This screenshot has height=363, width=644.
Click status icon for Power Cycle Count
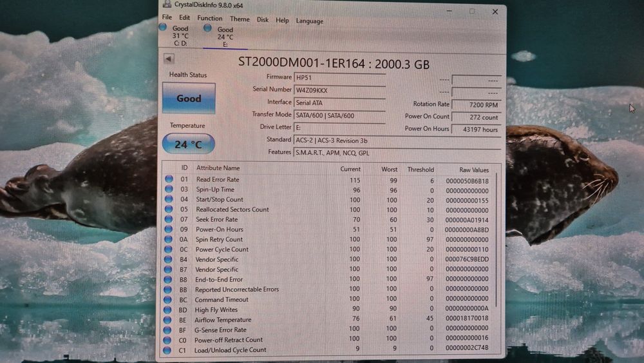point(168,249)
